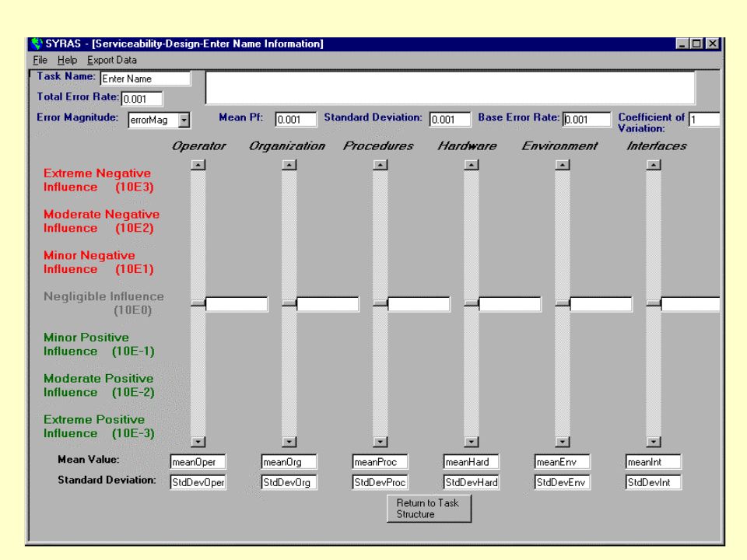
Task: Click the StdDevInt field
Action: point(653,482)
